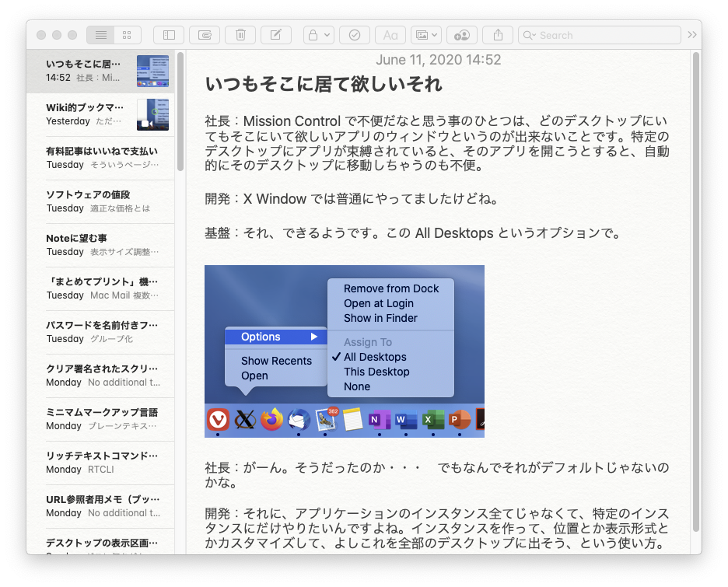The image size is (728, 587).
Task: Open the Aa text format styles
Action: pos(390,35)
